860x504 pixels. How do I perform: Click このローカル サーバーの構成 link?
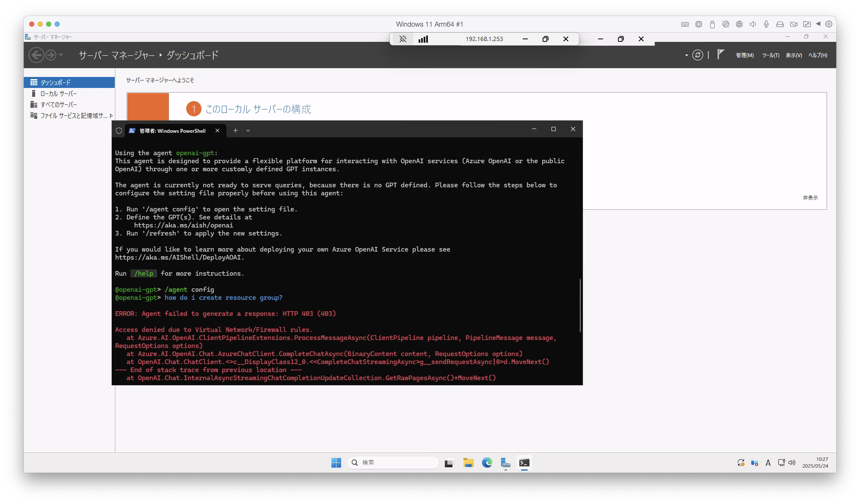click(x=258, y=109)
